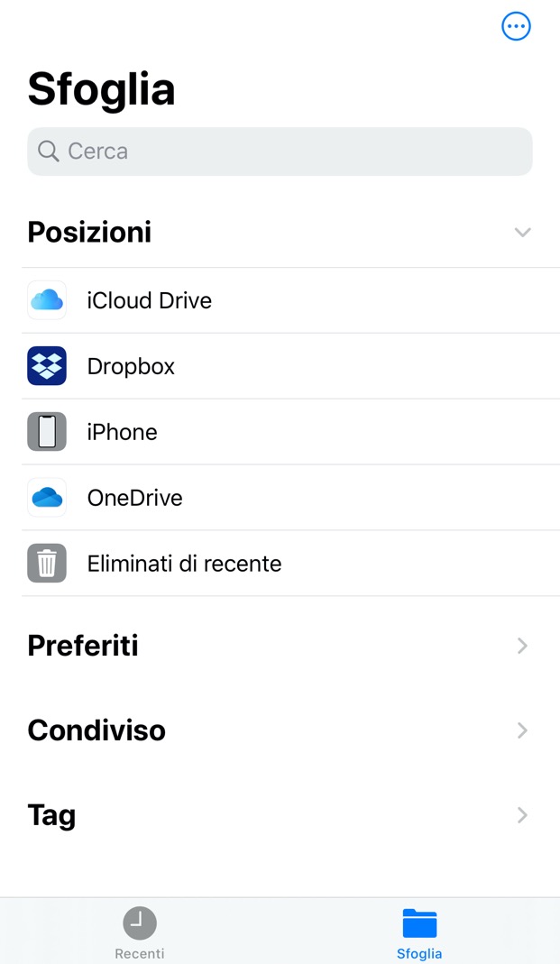
Task: Open the OneDrive location entry
Action: click(135, 498)
